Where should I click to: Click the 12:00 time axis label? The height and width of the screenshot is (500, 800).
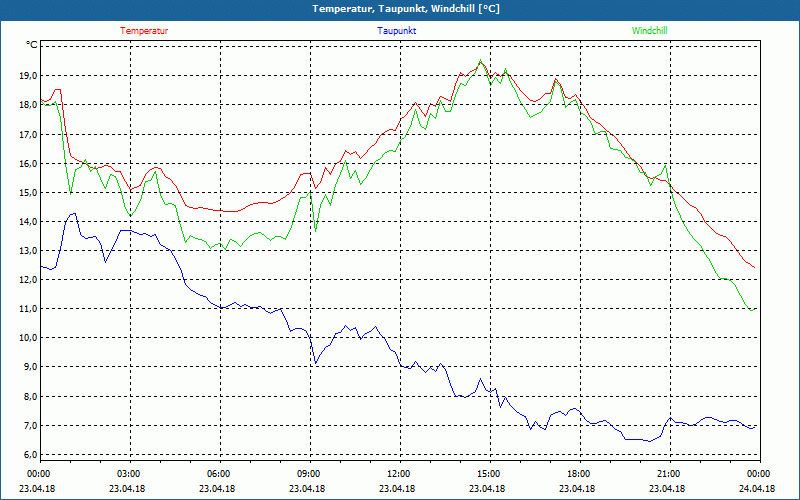400,473
